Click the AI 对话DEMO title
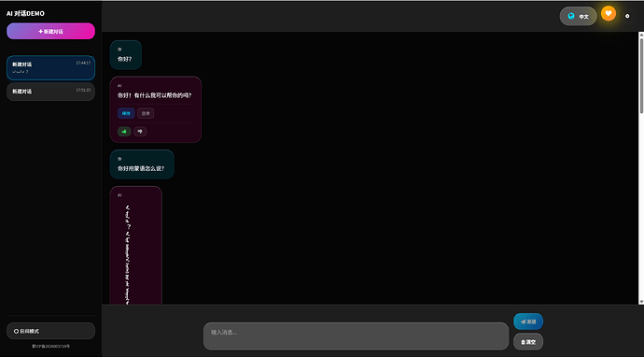644x357 pixels. coord(25,14)
